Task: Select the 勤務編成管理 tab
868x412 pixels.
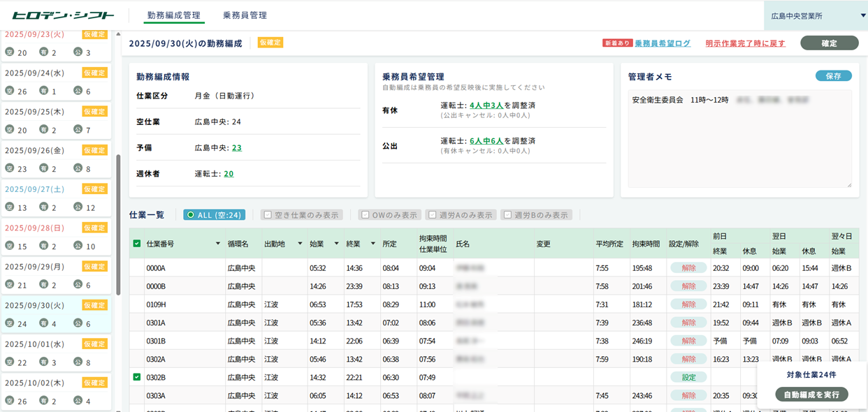Action: [173, 15]
